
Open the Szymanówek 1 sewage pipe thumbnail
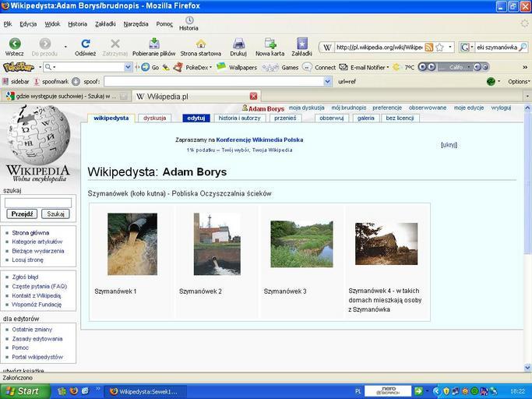[132, 244]
